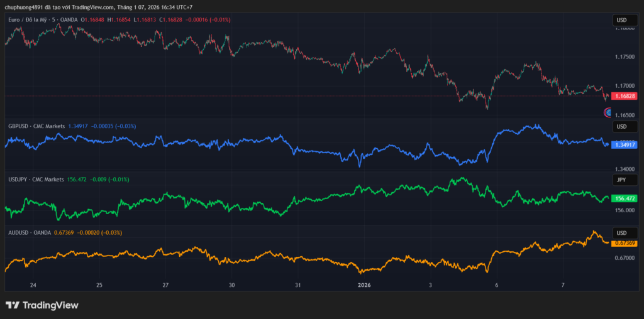This screenshot has height=319, width=644.
Task: Open the USD currency selector on AUDUSD pane
Action: tap(625, 233)
